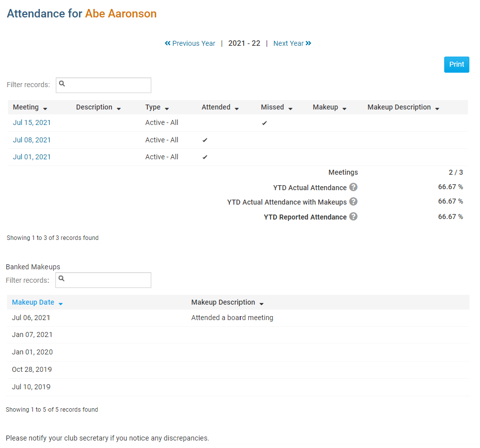The height and width of the screenshot is (448, 480).
Task: Click the Attended checkmark for Jul 01, 2021
Action: pyautogui.click(x=205, y=157)
